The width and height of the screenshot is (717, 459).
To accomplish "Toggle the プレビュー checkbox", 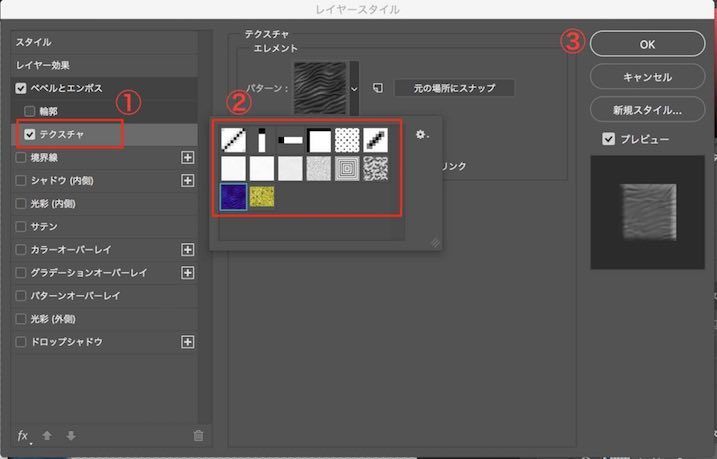I will pos(609,139).
